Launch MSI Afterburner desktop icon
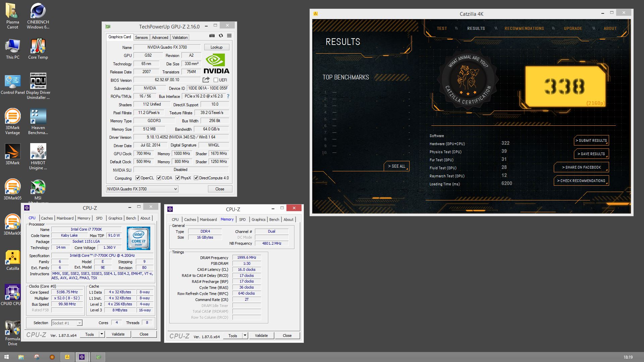The width and height of the screenshot is (644, 362). (x=38, y=190)
